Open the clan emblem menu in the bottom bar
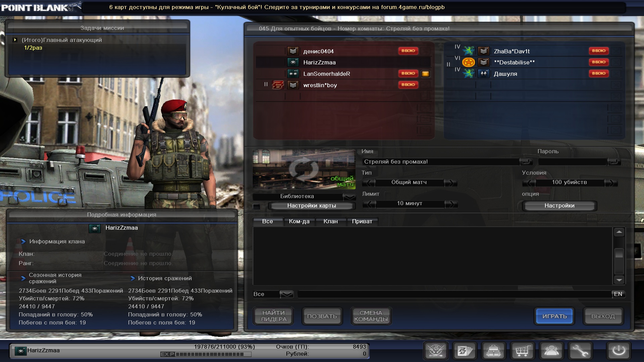This screenshot has width=644, height=362. (436, 351)
